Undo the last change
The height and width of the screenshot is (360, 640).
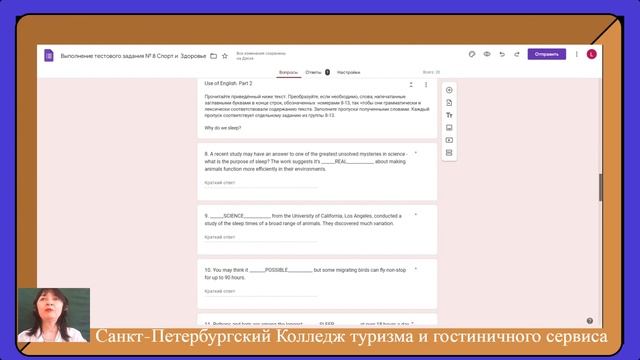(502, 54)
